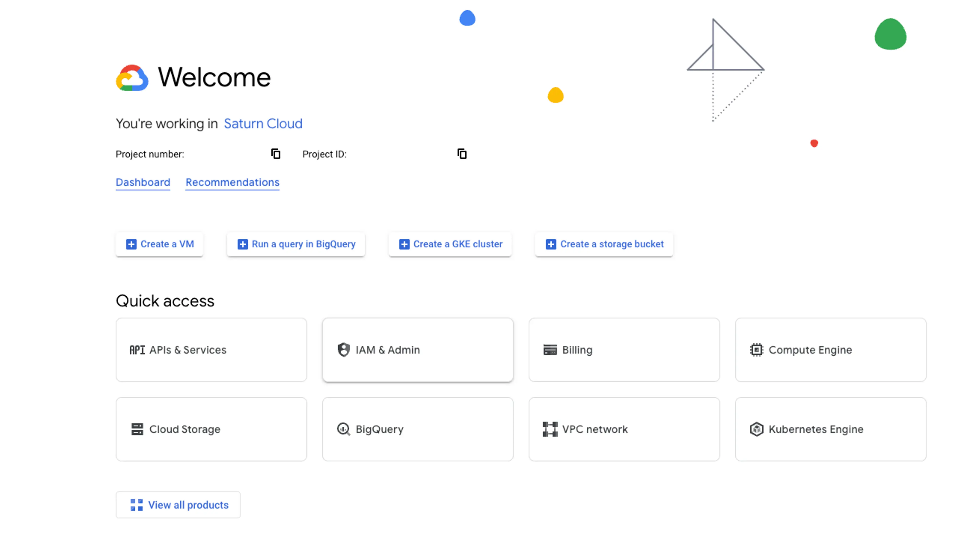Copy the Project ID using its copy icon
Image resolution: width=980 pixels, height=550 pixels.
click(462, 154)
